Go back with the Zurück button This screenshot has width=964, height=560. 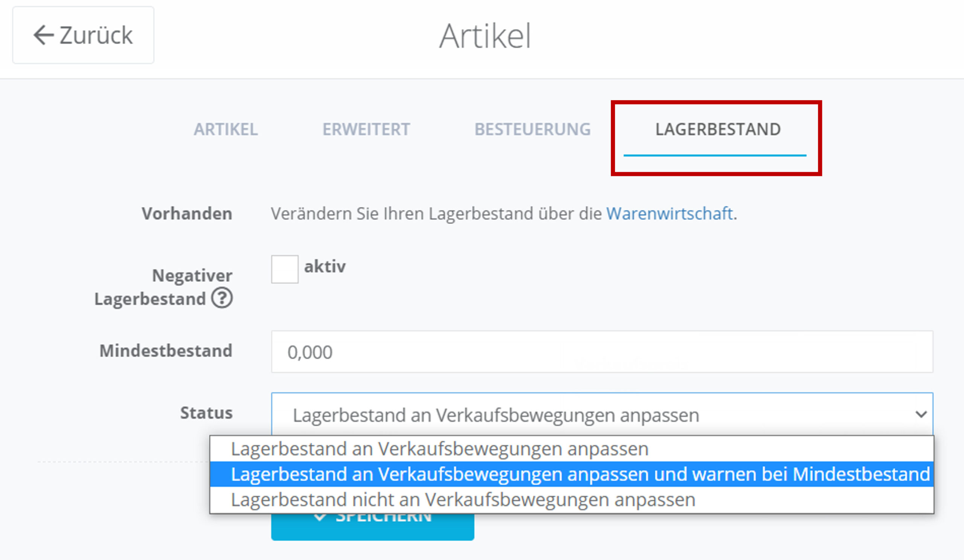pyautogui.click(x=83, y=35)
